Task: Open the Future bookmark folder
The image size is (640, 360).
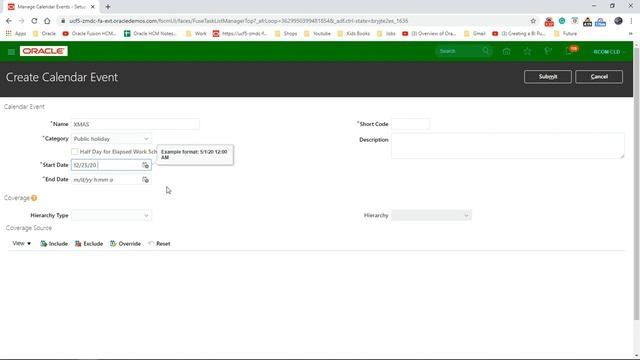Action: coord(565,33)
